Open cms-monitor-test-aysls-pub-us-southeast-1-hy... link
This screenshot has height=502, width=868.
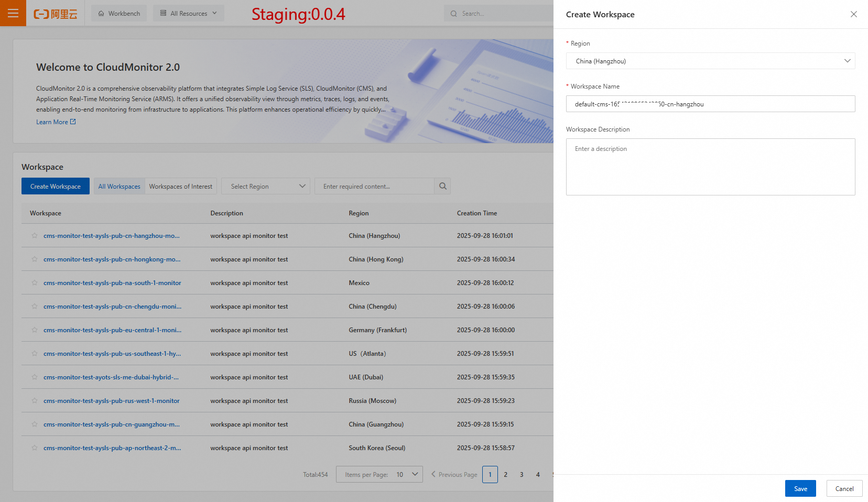[x=112, y=354]
